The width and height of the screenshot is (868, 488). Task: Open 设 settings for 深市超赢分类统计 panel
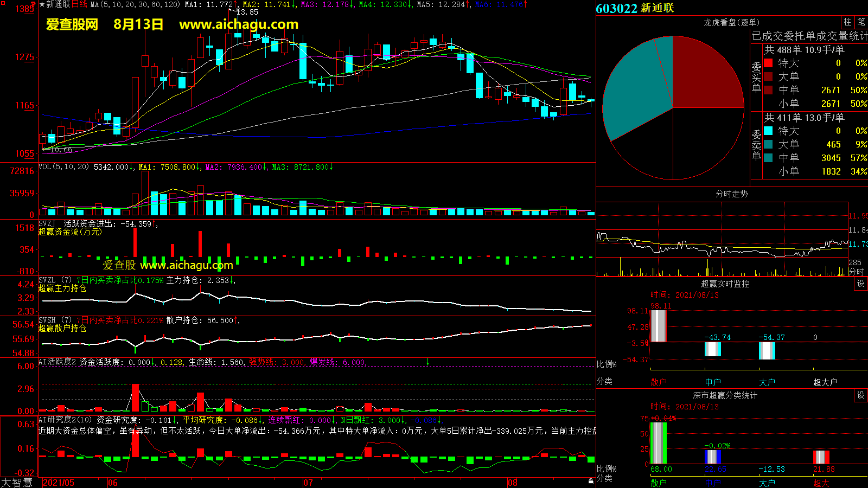point(861,395)
